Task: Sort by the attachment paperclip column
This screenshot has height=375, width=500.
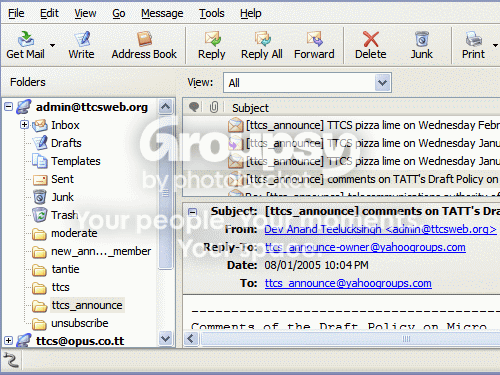Action: click(214, 107)
